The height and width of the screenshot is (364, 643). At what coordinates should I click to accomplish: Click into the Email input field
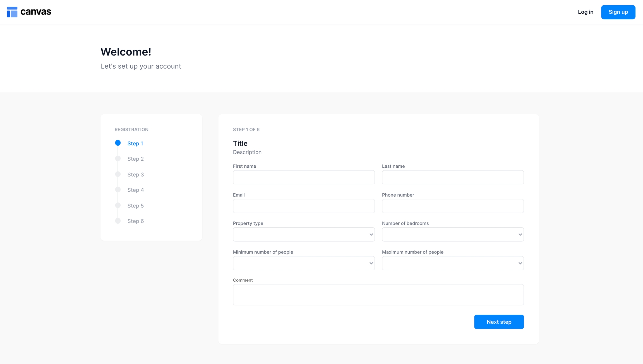pos(304,206)
